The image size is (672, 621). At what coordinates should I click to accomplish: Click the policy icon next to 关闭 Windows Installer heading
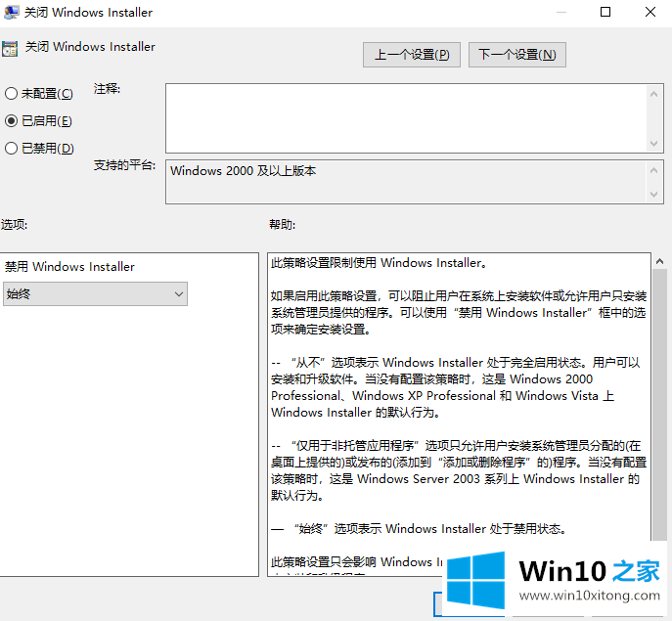pyautogui.click(x=10, y=49)
